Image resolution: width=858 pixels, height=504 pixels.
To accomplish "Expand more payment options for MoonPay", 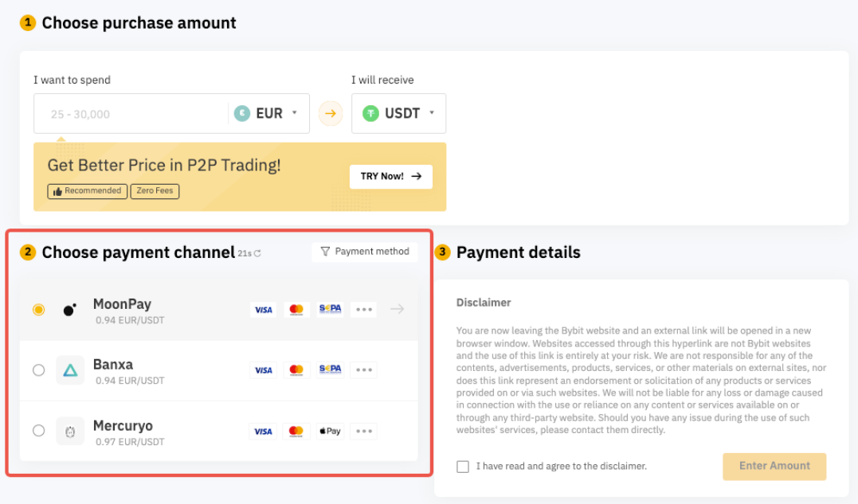I will [x=364, y=310].
